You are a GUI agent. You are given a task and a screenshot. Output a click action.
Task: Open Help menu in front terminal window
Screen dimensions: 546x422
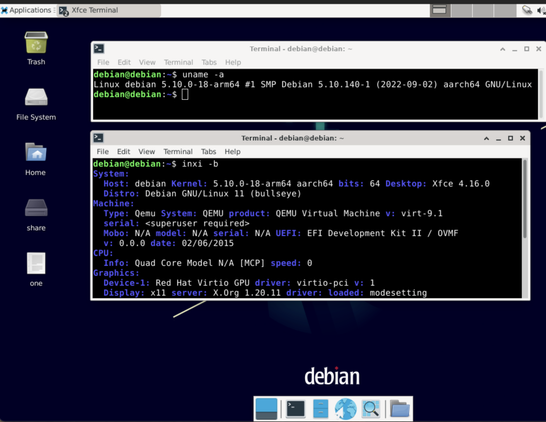(x=232, y=151)
